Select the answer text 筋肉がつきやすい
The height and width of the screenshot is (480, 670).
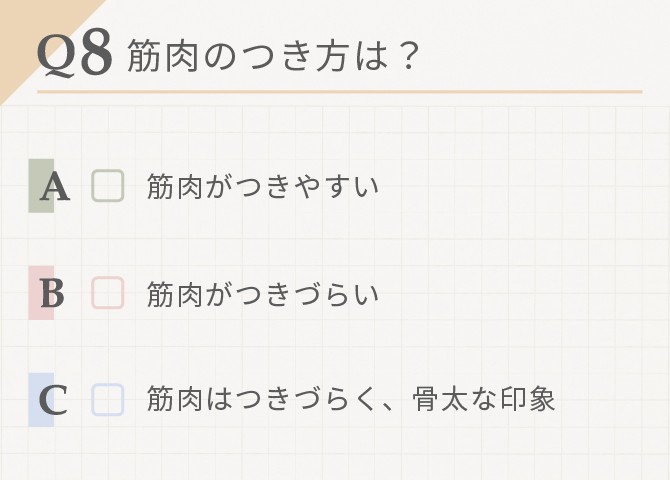coord(263,186)
